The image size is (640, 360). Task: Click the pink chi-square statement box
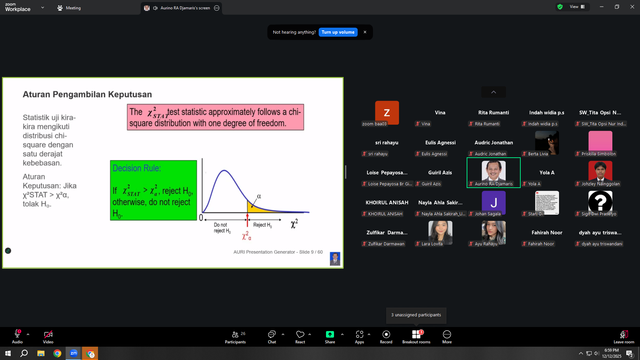click(216, 118)
